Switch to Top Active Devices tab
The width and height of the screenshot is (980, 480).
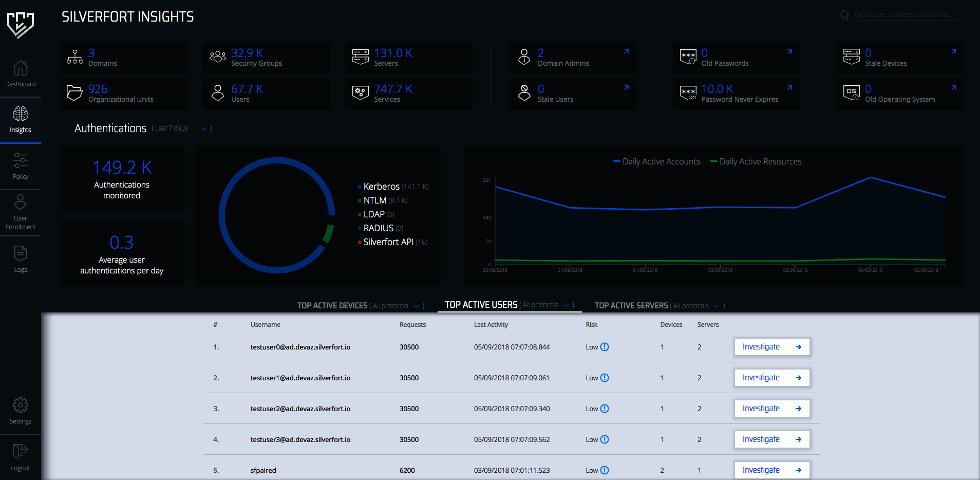(x=332, y=306)
